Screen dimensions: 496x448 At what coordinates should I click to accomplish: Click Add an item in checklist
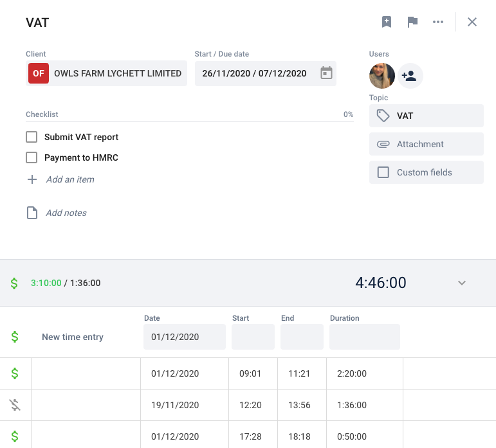coord(70,179)
